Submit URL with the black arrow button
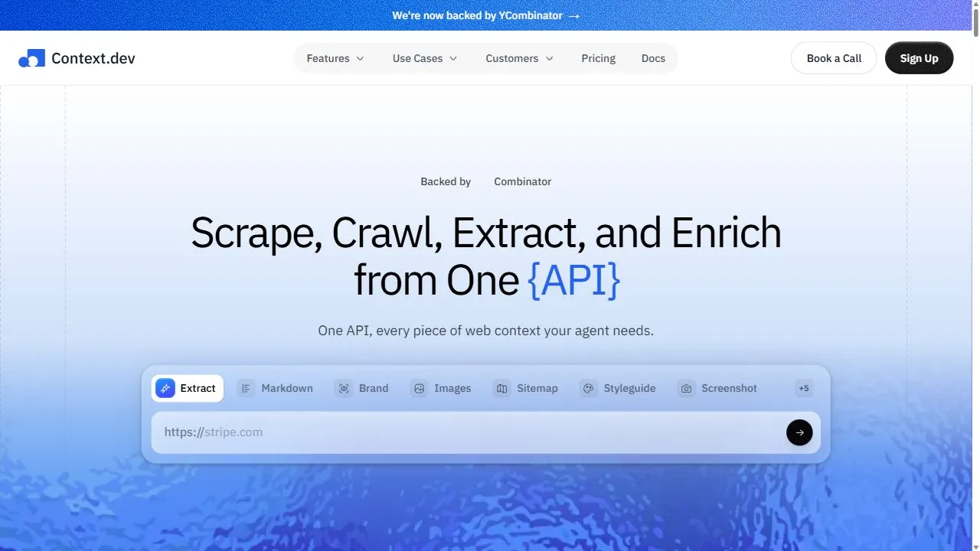This screenshot has width=980, height=551. click(x=799, y=432)
